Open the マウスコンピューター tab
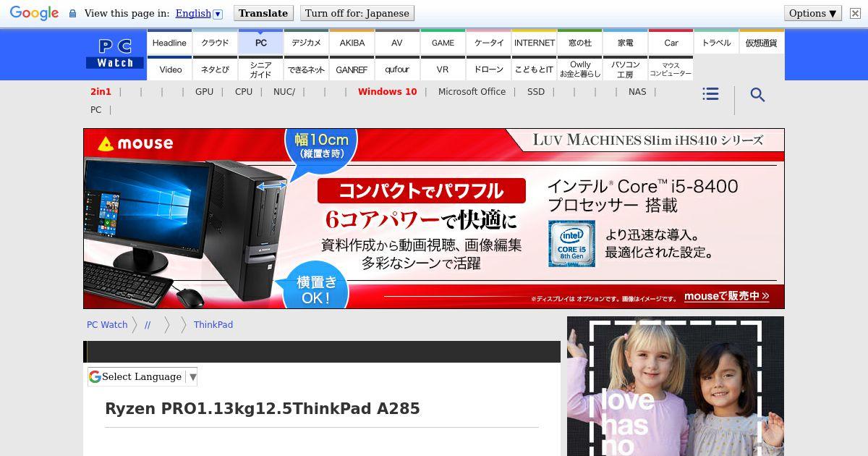 point(671,69)
